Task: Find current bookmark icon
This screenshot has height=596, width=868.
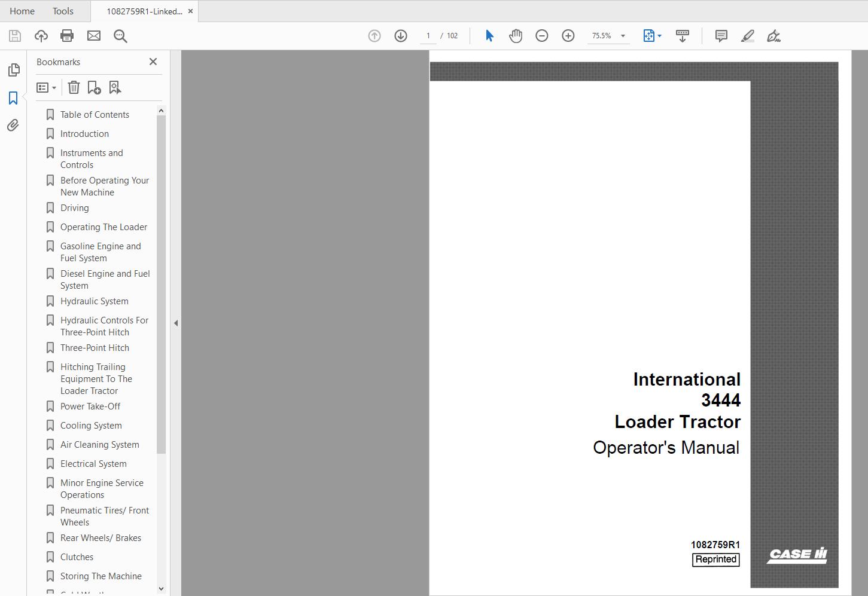Action: [115, 88]
